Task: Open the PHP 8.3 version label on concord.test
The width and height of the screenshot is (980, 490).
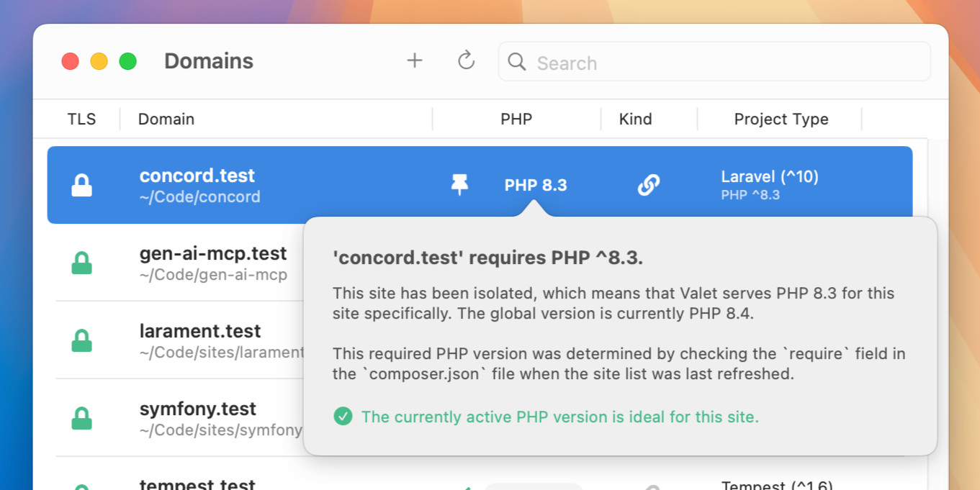Action: tap(535, 185)
